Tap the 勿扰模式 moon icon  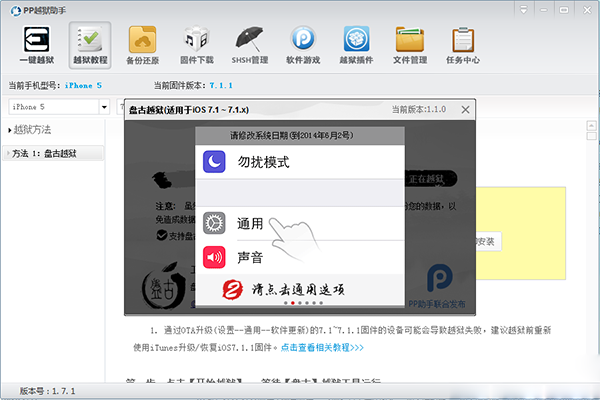pos(214,162)
